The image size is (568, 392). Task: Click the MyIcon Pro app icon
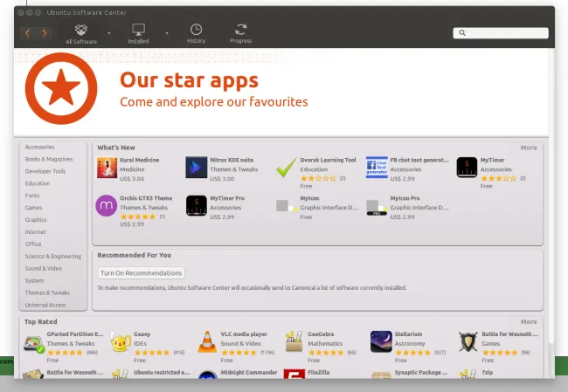377,207
